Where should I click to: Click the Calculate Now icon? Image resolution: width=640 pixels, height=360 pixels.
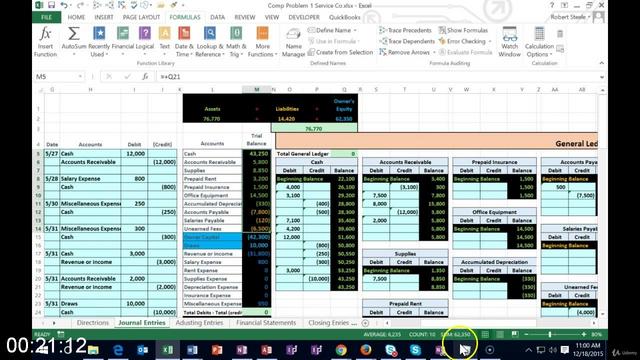coord(560,34)
